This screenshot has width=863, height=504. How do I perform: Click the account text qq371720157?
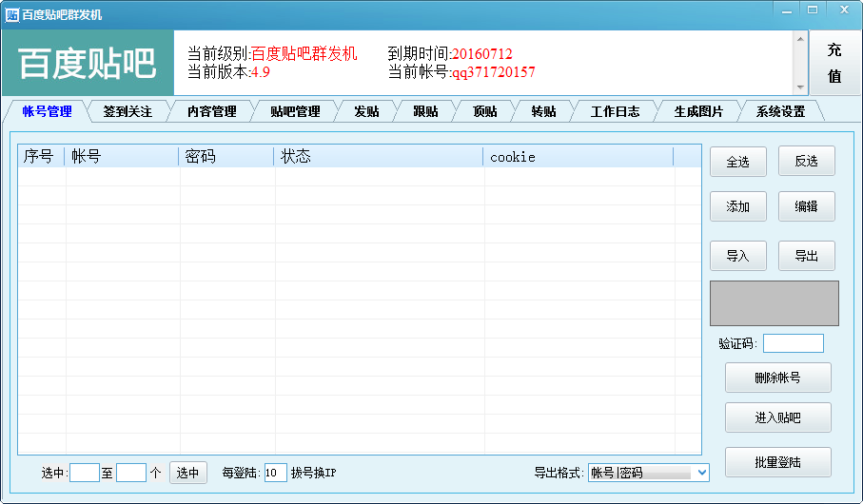click(x=494, y=72)
